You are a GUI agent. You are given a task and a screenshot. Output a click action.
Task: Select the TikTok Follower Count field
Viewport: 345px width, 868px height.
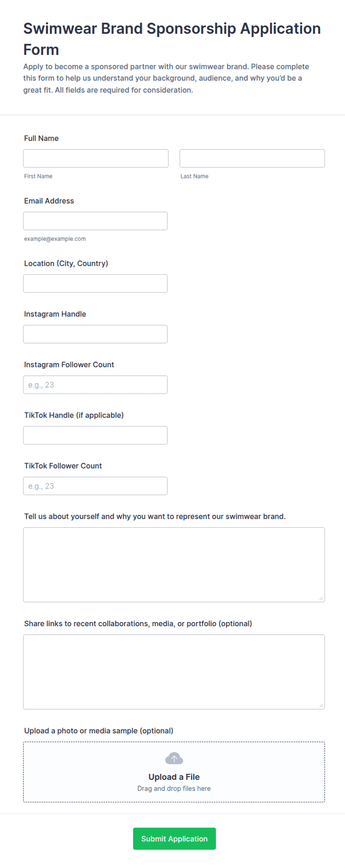(x=95, y=486)
